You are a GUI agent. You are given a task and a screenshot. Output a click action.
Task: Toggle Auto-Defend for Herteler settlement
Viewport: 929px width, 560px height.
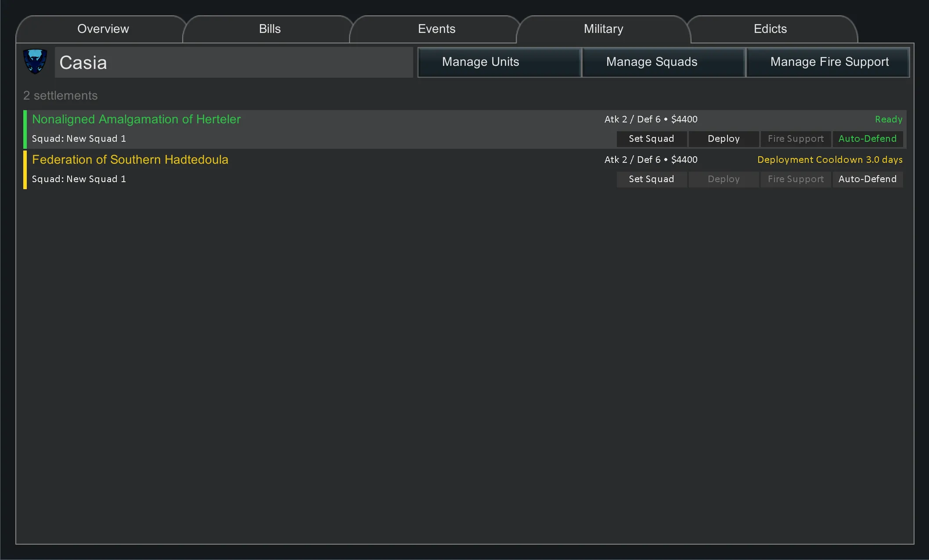pyautogui.click(x=868, y=139)
